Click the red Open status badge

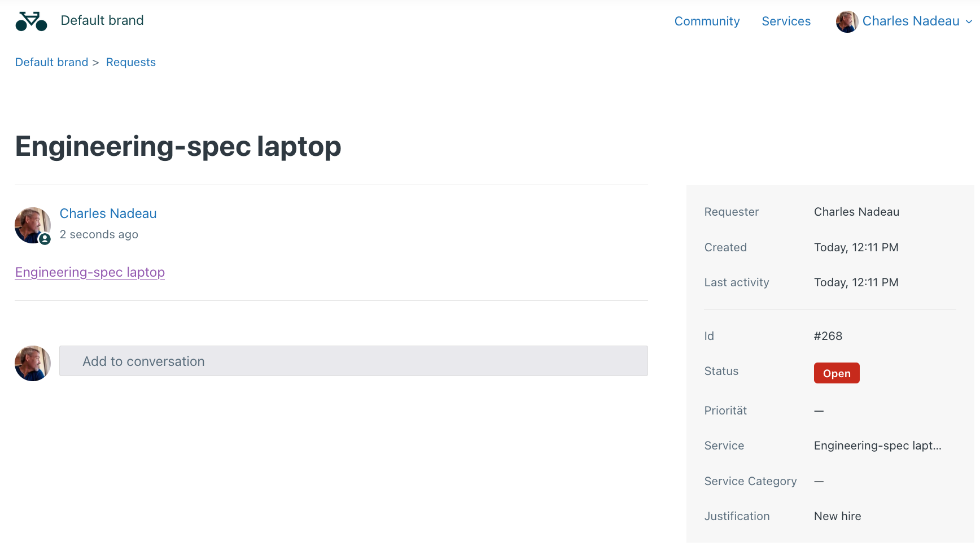pos(836,373)
